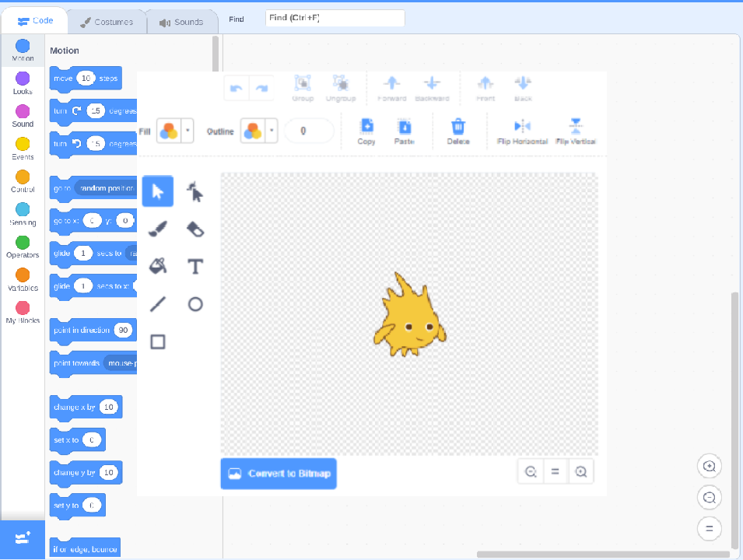Select the Operators block category
This screenshot has width=743, height=560.
(23, 247)
